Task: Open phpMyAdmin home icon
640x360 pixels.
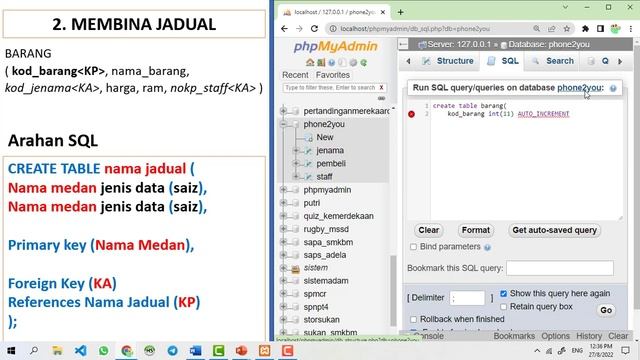Action: click(x=310, y=62)
